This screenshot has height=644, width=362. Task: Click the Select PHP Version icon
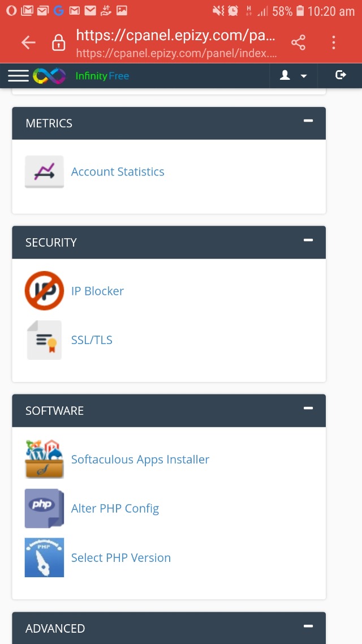click(44, 557)
